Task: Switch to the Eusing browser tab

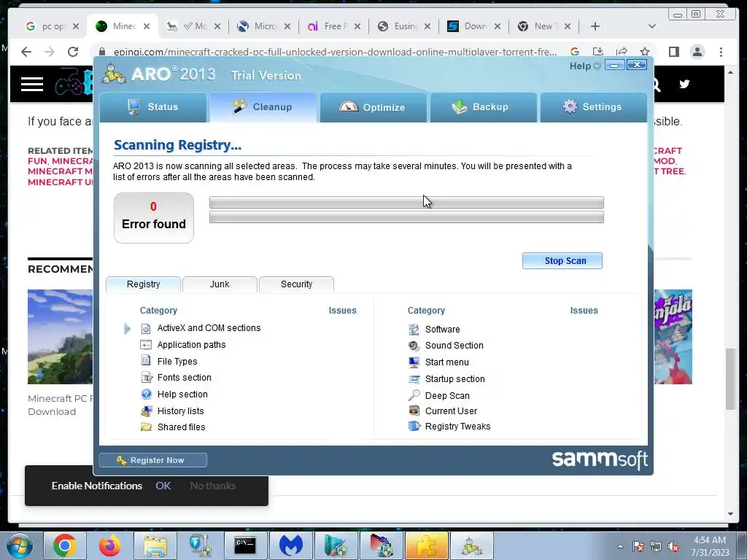Action: 404,26
